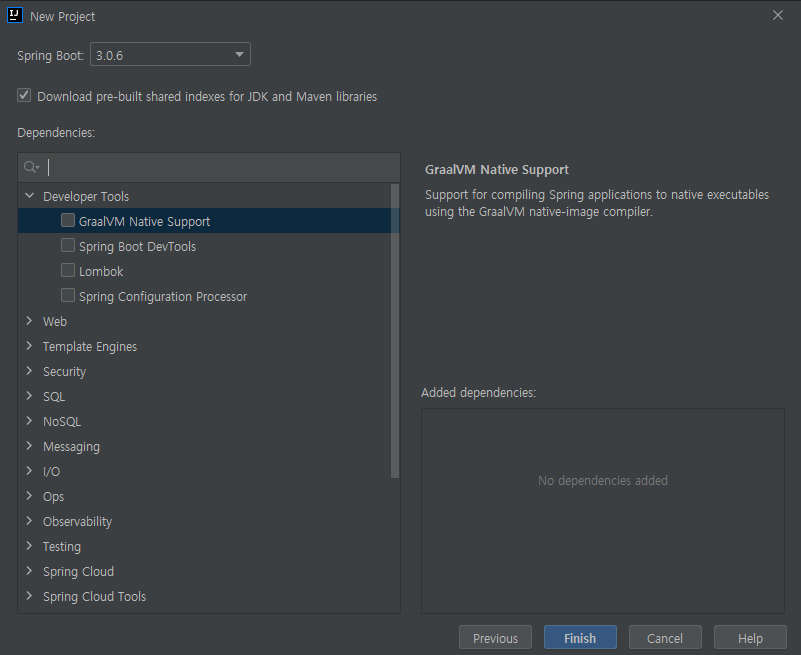Click the Developer Tools tree label
Screen dimensions: 801x655
(x=86, y=196)
